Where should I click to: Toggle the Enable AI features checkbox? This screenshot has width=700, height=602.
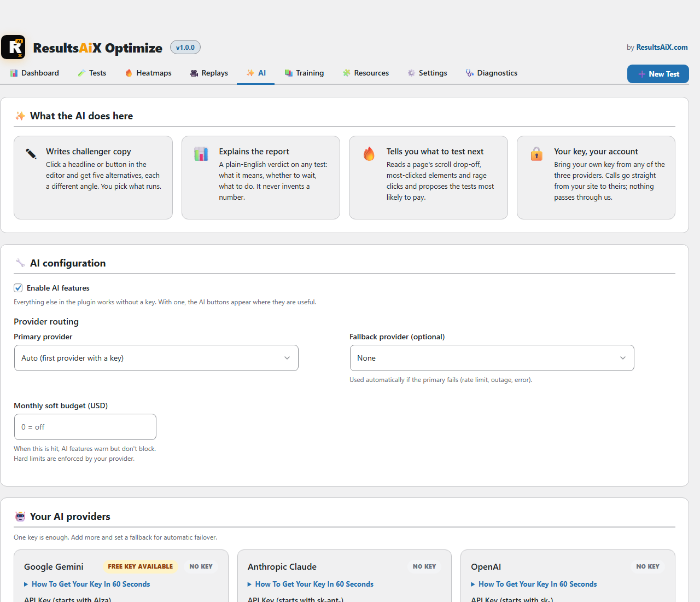pos(18,288)
